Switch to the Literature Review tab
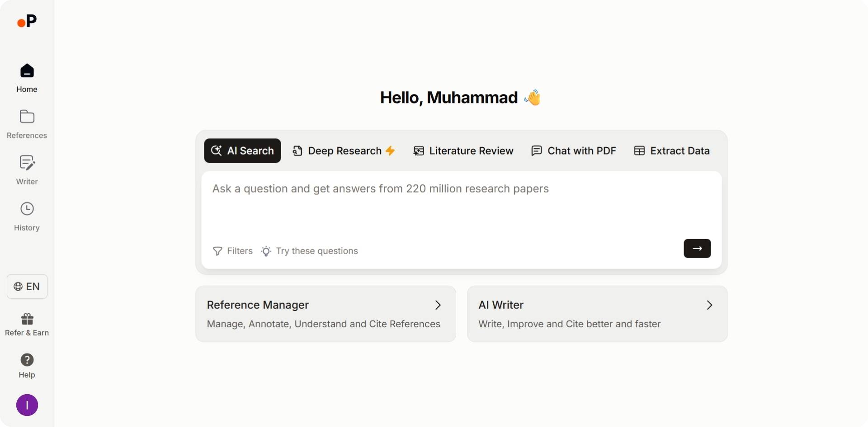This screenshot has width=868, height=434. click(464, 151)
